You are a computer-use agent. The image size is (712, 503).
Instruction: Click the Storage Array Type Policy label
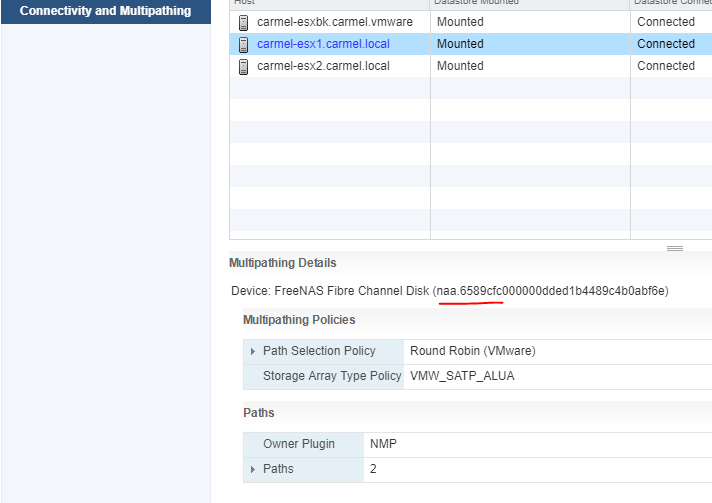(x=332, y=376)
